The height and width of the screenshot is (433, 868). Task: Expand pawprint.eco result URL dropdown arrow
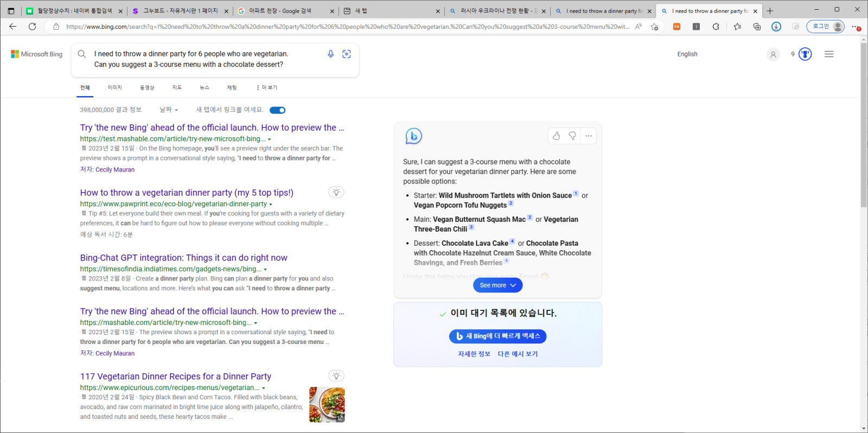click(x=271, y=205)
